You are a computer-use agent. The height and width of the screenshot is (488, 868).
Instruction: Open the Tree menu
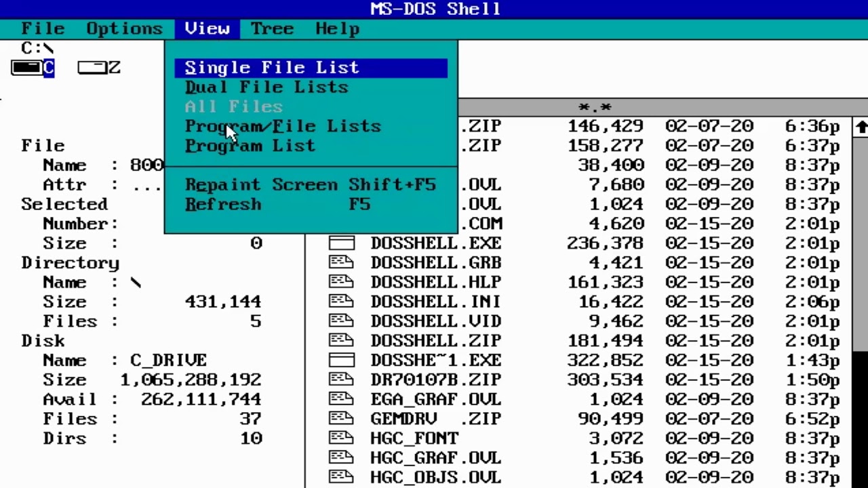click(x=272, y=29)
